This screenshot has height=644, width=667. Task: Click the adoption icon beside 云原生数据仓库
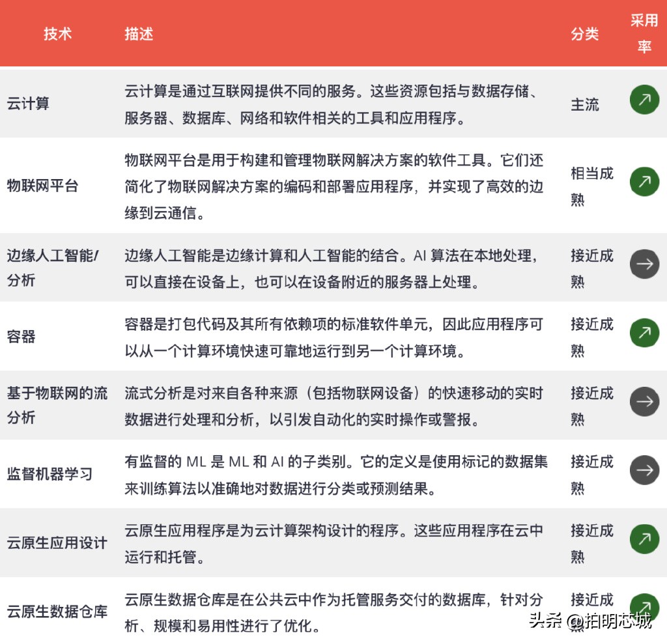coord(644,608)
